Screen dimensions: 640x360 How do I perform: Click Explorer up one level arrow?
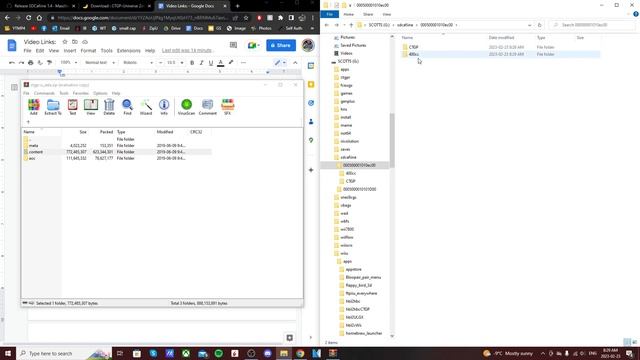coord(351,25)
